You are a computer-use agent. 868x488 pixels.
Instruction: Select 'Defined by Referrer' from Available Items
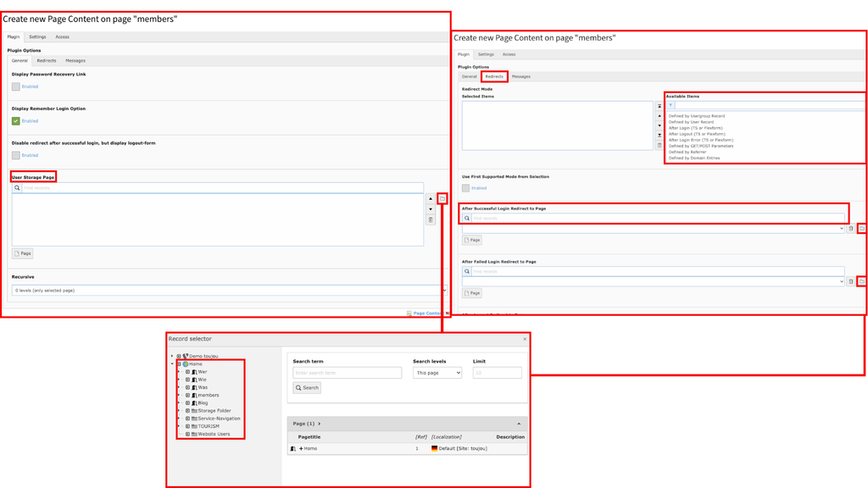pos(687,152)
